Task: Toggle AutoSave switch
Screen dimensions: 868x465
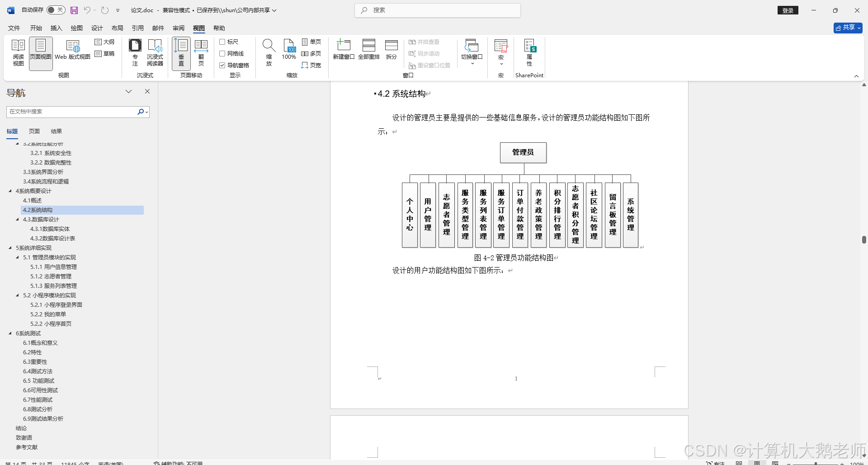Action: 56,10
